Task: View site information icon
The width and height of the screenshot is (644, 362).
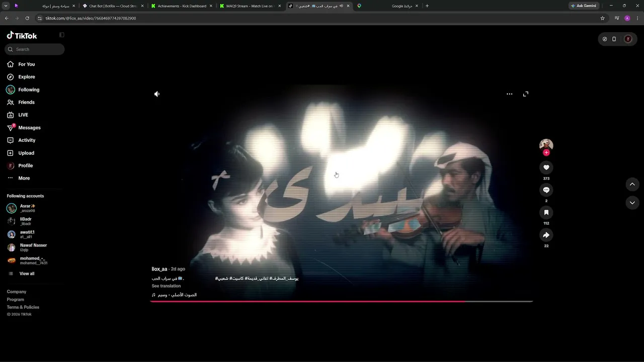Action: (40, 18)
